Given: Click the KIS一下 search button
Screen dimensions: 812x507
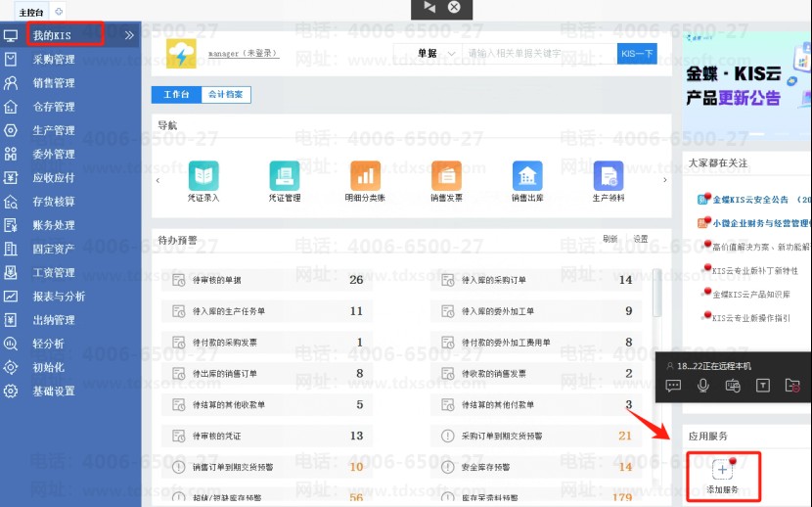Looking at the screenshot, I should click(x=637, y=54).
